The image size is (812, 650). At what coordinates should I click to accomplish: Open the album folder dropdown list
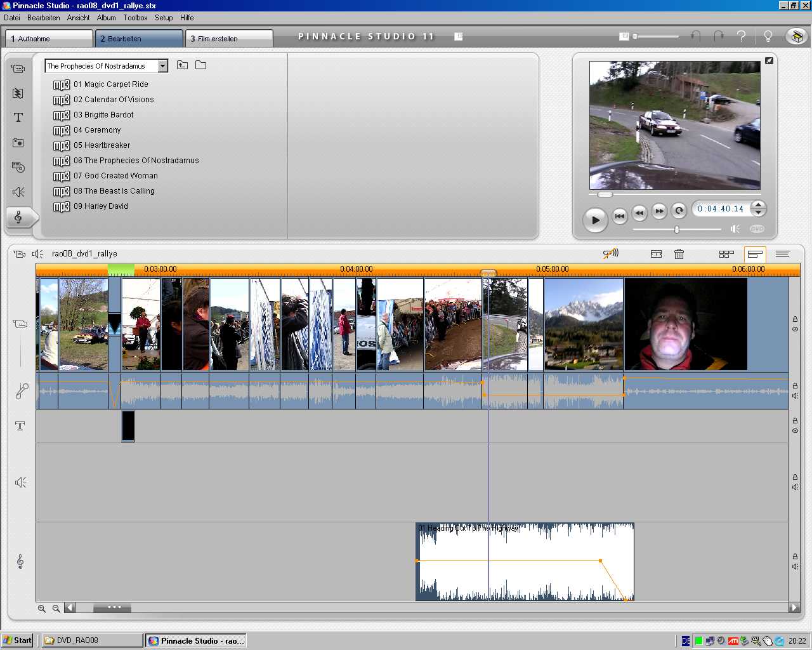click(163, 66)
